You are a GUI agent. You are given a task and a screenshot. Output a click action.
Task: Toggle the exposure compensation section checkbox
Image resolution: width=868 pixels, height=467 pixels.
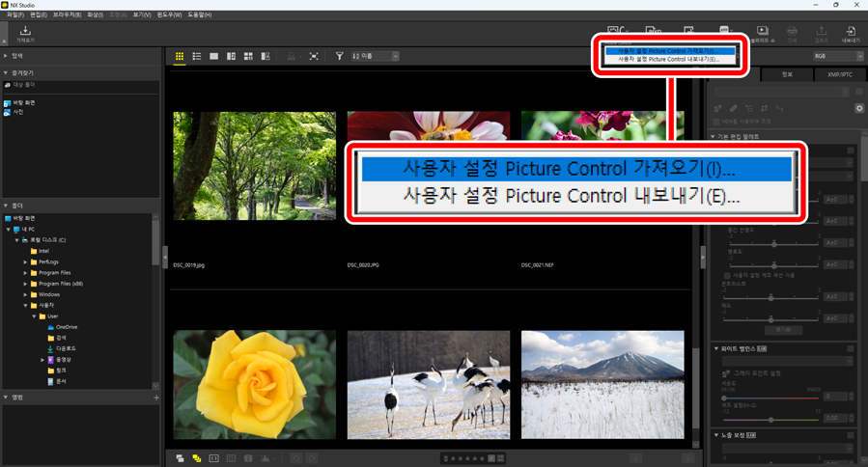[x=850, y=437]
